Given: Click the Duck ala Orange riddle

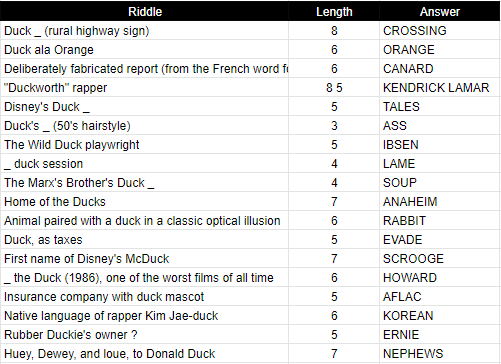Looking at the screenshot, I should (x=145, y=50).
